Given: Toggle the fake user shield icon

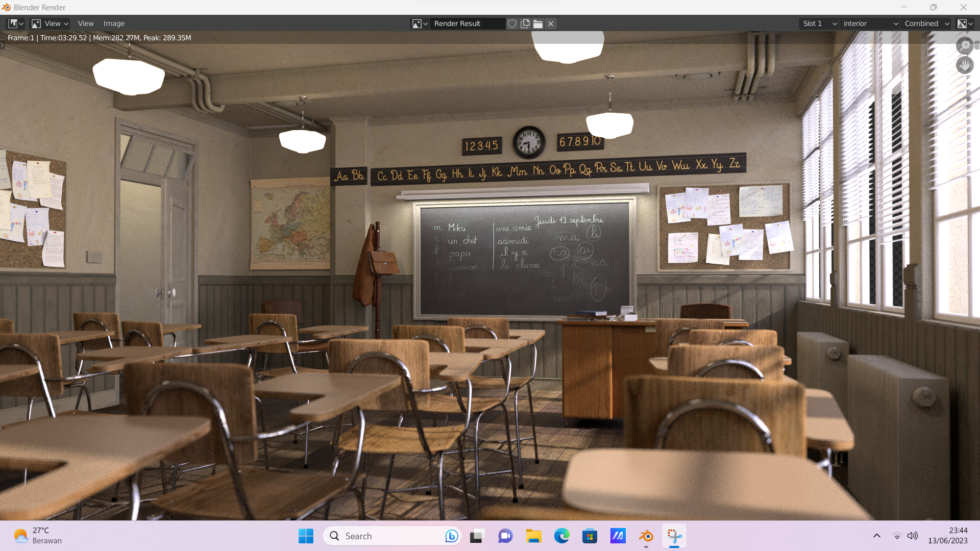Looking at the screenshot, I should click(512, 23).
